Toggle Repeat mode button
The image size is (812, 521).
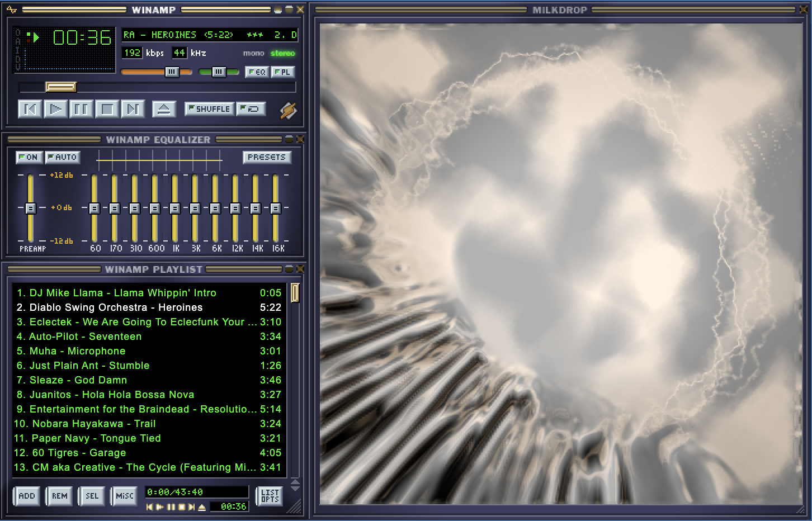[x=251, y=109]
